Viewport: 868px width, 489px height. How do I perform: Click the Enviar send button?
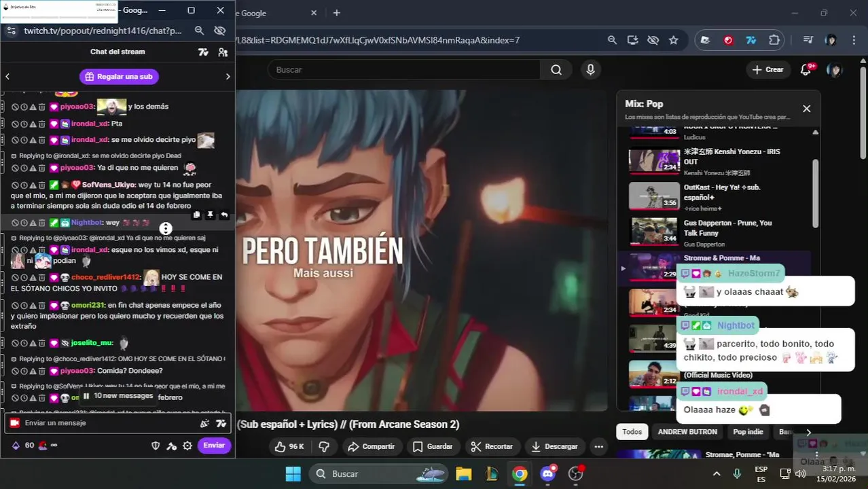[x=214, y=446]
